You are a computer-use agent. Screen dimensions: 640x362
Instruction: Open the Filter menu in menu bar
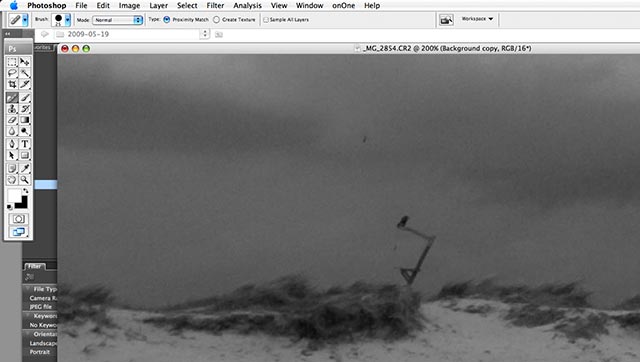215,6
